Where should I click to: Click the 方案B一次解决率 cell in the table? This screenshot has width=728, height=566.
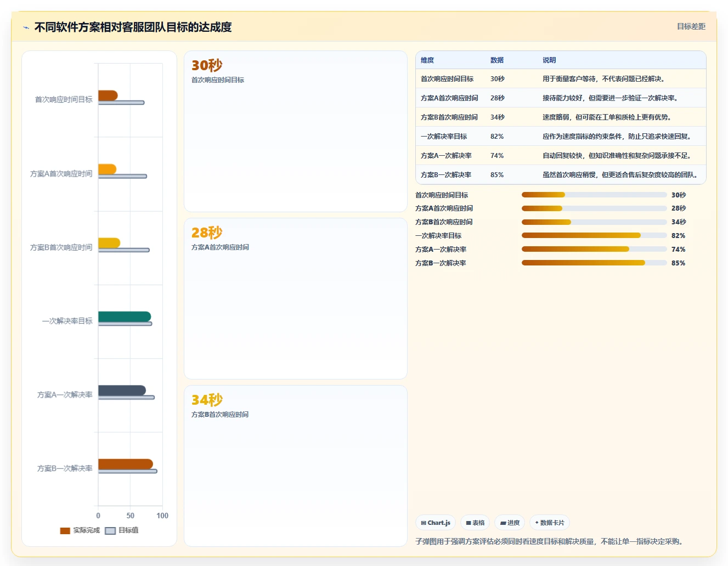point(446,175)
